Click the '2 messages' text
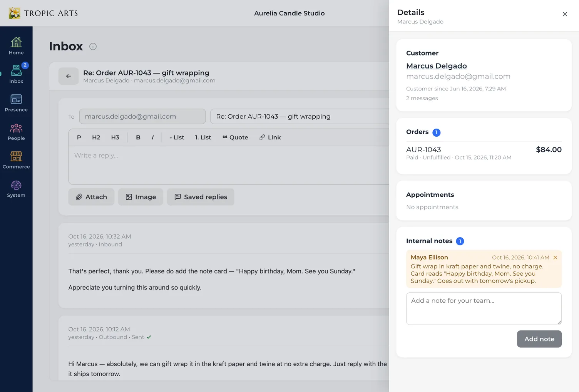This screenshot has width=579, height=392. click(422, 98)
